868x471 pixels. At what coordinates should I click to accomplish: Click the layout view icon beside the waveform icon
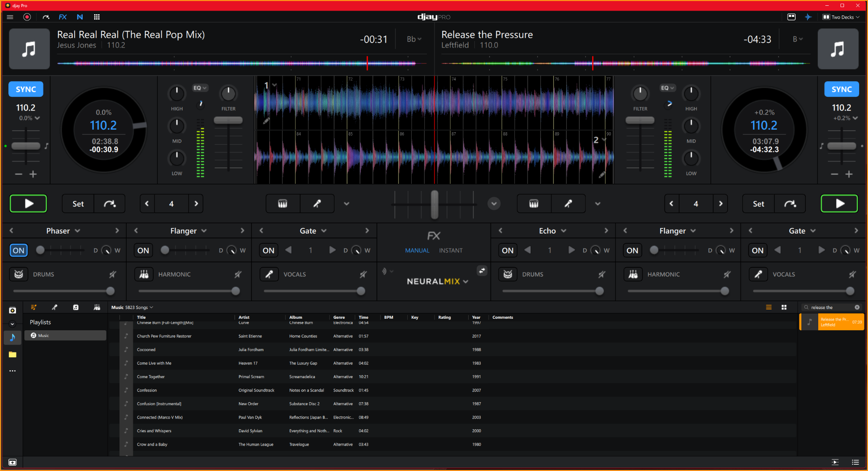[792, 17]
